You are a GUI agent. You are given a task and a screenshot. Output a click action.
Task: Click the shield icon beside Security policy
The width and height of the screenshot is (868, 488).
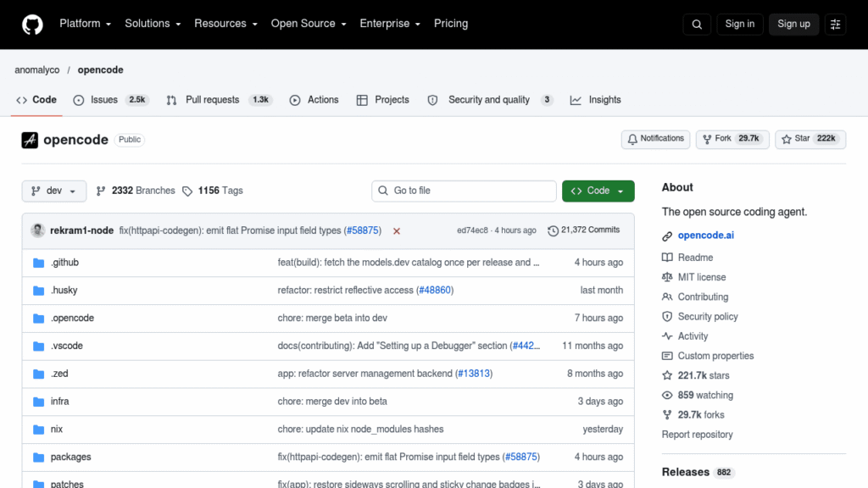pyautogui.click(x=667, y=317)
